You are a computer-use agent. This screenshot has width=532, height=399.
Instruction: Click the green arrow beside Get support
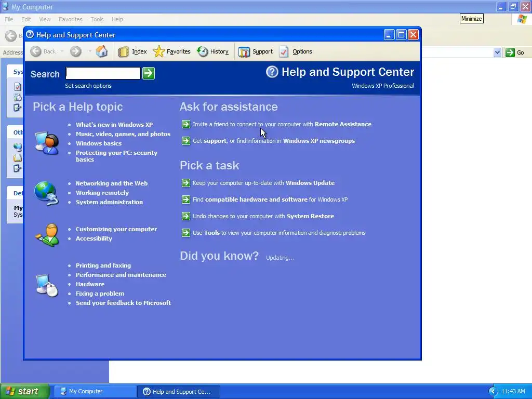(186, 141)
